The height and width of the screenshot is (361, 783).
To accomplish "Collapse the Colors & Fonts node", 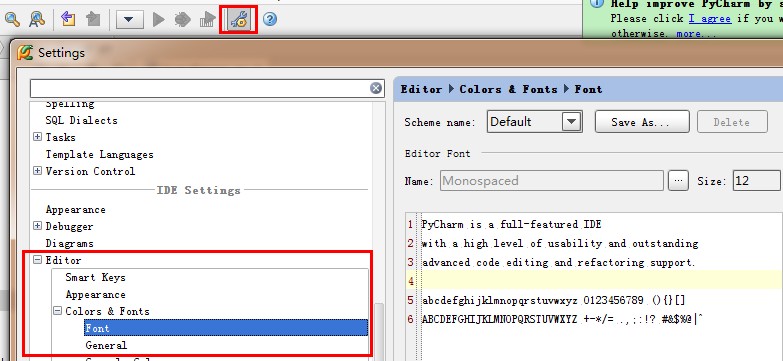I will (57, 311).
